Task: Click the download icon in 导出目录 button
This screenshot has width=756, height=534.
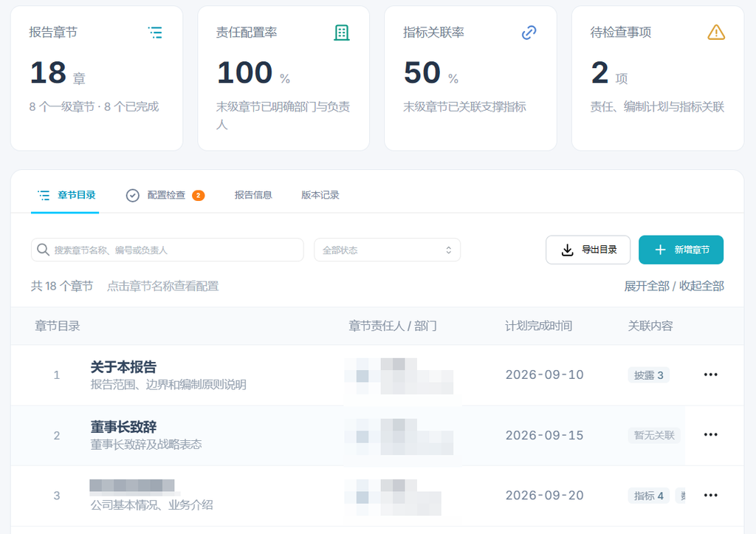Action: pyautogui.click(x=568, y=250)
